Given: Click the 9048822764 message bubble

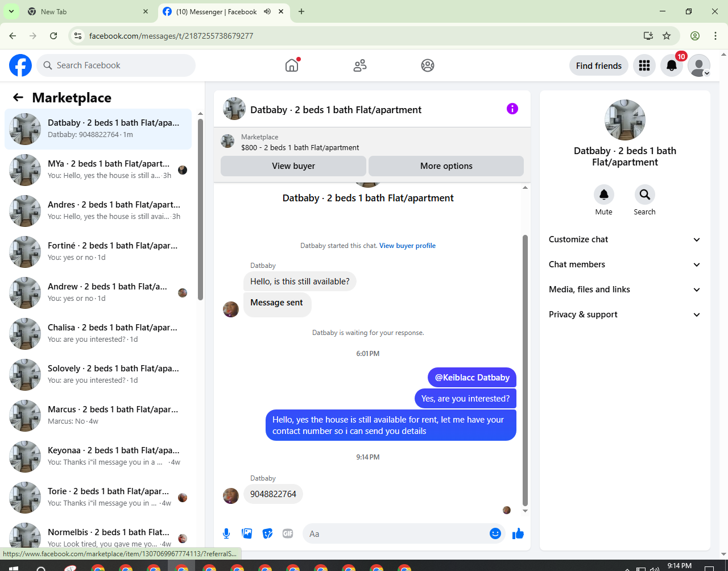Looking at the screenshot, I should [x=273, y=494].
